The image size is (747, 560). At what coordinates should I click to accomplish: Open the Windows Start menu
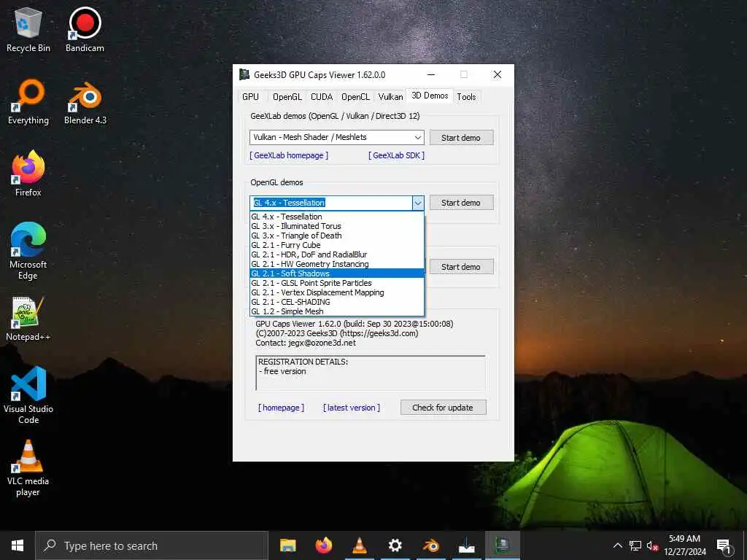coord(18,545)
